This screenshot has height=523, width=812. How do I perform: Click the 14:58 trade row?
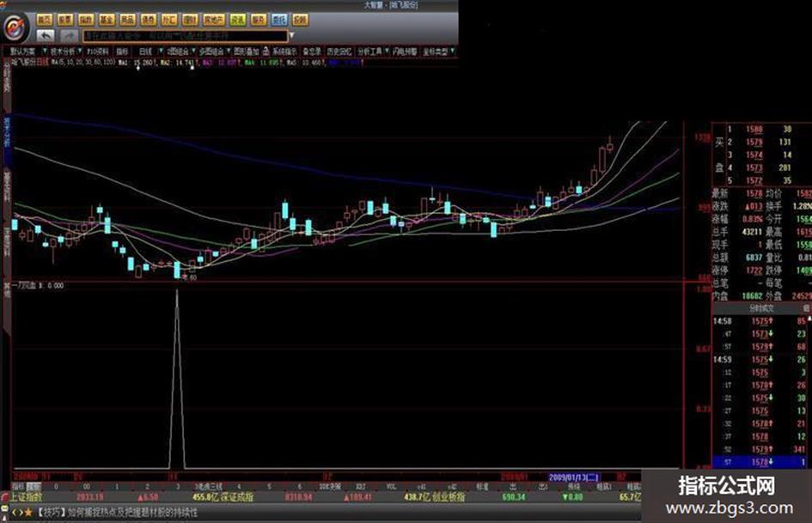pyautogui.click(x=761, y=321)
